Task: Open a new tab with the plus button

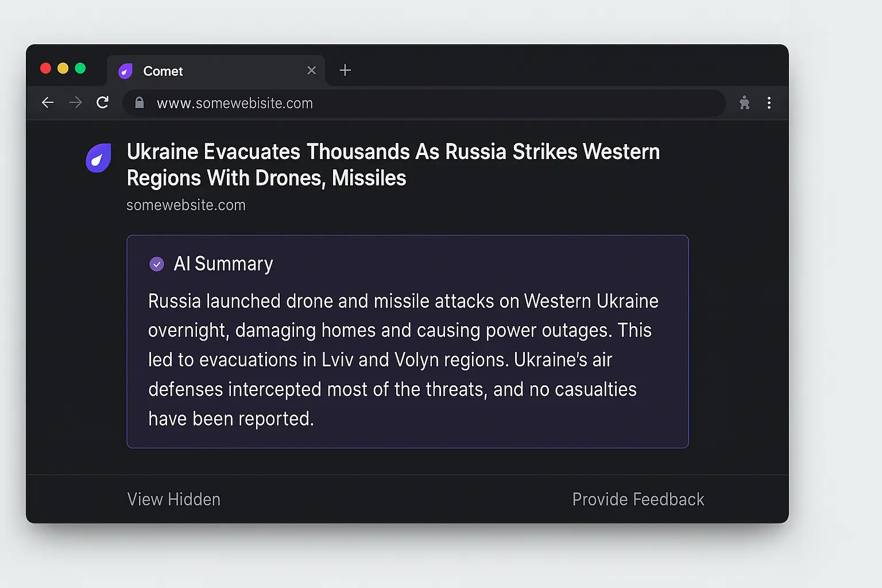Action: click(x=345, y=70)
